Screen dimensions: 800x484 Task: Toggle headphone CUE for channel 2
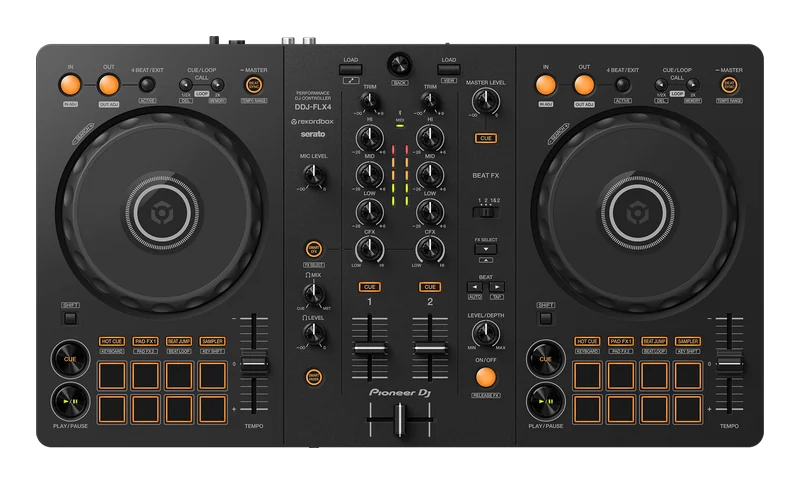tap(430, 287)
